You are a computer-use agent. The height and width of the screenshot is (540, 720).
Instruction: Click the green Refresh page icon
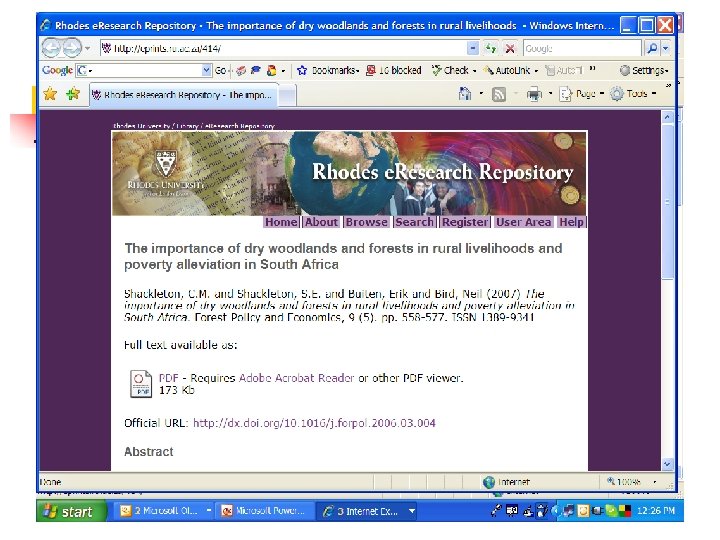coord(491,48)
